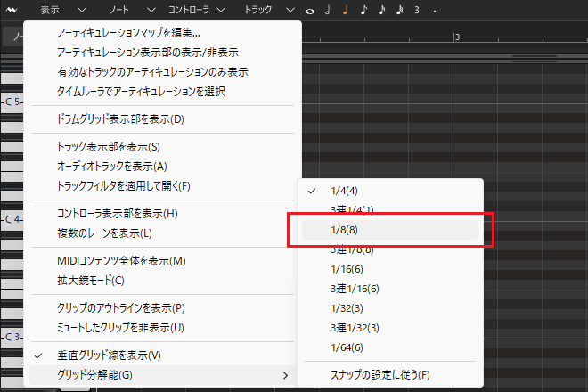Select the highlighted quarter note duration icon
Image resolution: width=588 pixels, height=392 pixels.
(346, 11)
